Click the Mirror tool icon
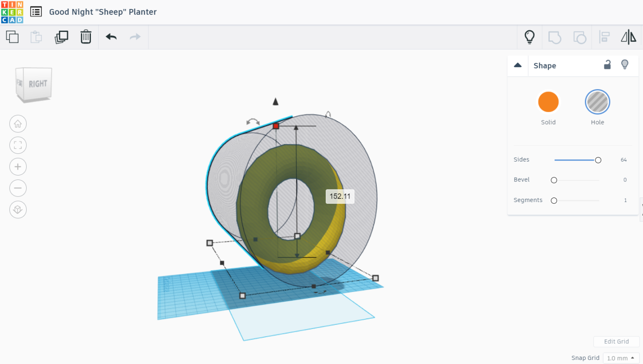 pyautogui.click(x=629, y=37)
